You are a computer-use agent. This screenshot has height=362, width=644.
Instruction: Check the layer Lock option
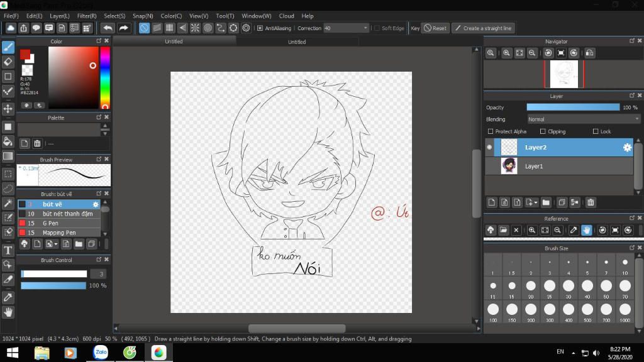coord(596,131)
